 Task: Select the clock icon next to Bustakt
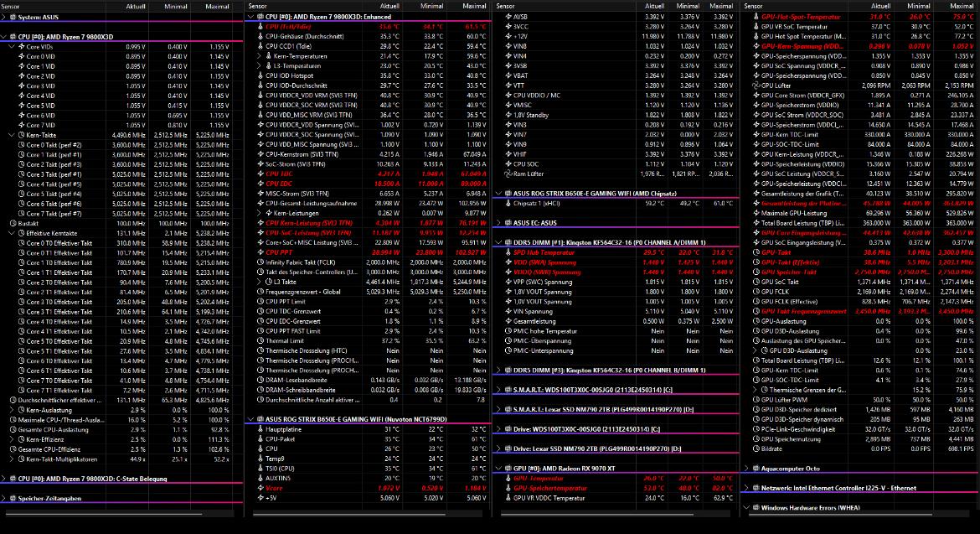pos(13,223)
